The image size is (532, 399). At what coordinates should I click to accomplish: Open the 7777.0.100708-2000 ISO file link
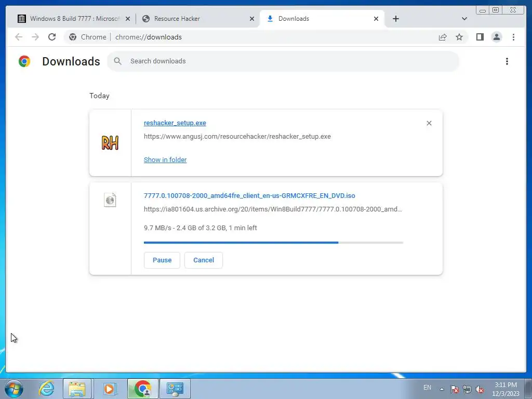(249, 196)
